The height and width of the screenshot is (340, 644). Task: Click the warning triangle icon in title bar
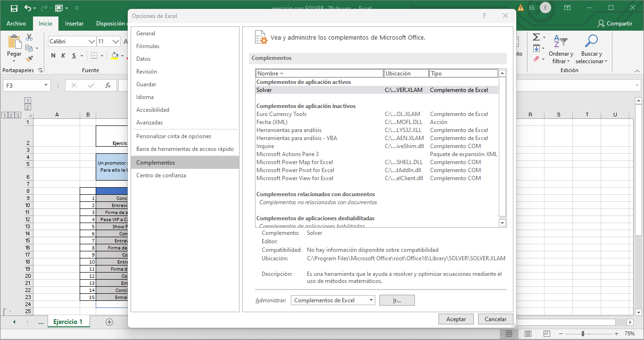point(520,8)
